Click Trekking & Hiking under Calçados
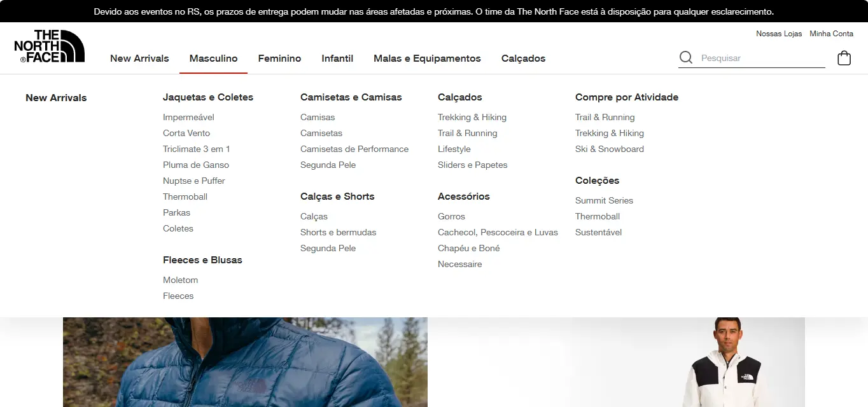The height and width of the screenshot is (407, 868). pos(472,117)
